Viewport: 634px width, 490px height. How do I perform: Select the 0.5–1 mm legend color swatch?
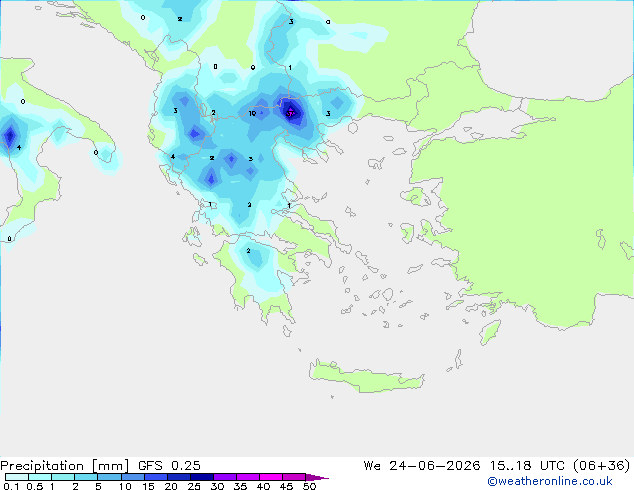[x=40, y=477]
